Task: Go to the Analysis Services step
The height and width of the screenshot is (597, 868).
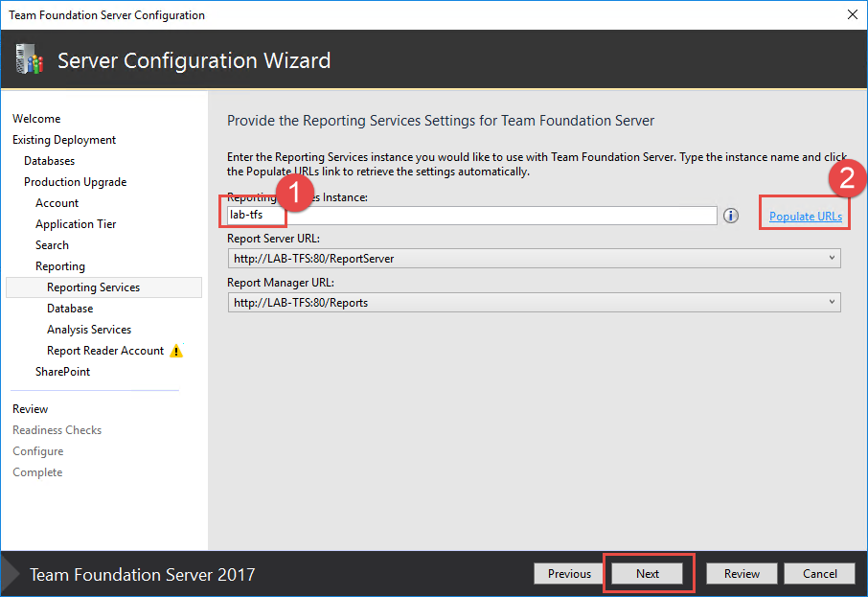Action: point(89,330)
